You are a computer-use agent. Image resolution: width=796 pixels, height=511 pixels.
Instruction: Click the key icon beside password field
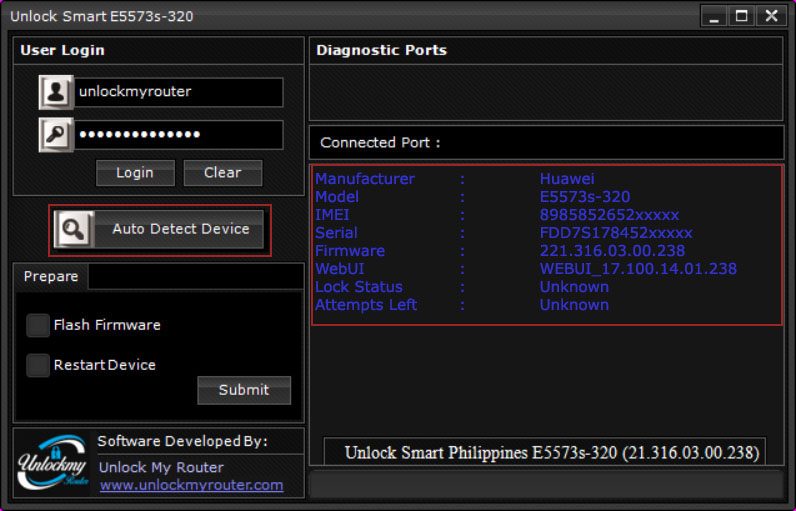tap(56, 134)
